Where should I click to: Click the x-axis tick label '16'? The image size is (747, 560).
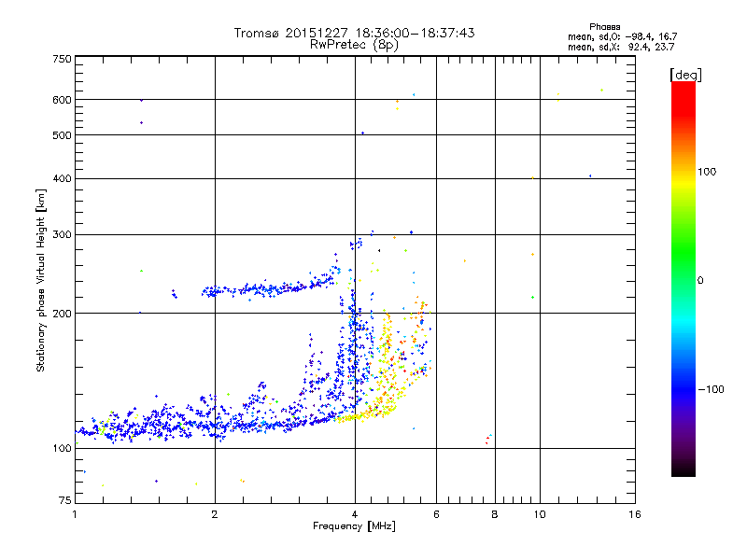pyautogui.click(x=635, y=514)
